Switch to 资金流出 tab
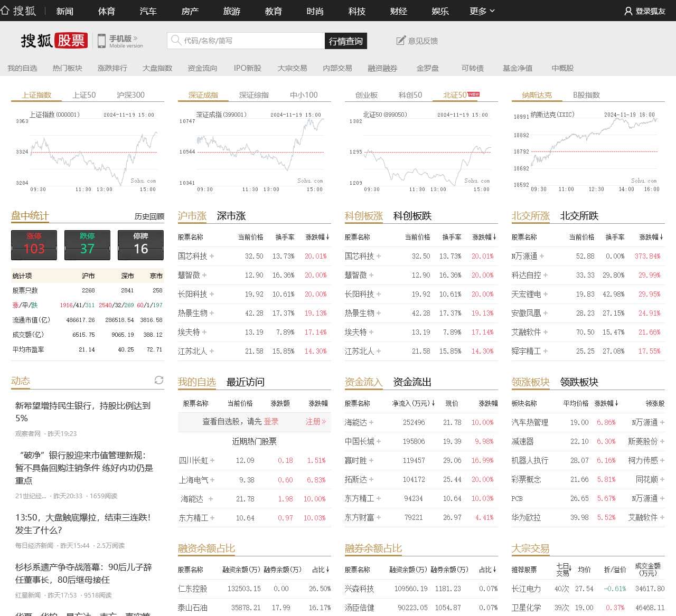 point(412,382)
